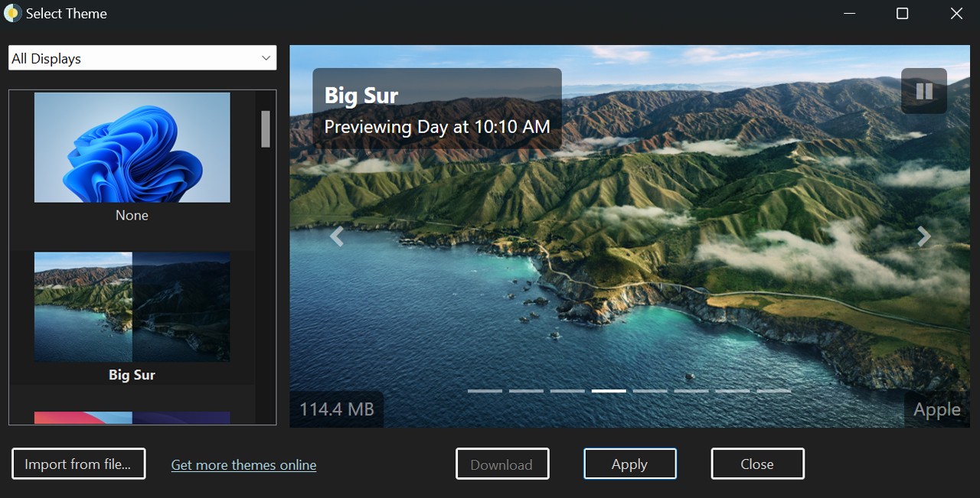Select the Big Sur theme thumbnail
The height and width of the screenshot is (498, 980).
132,307
